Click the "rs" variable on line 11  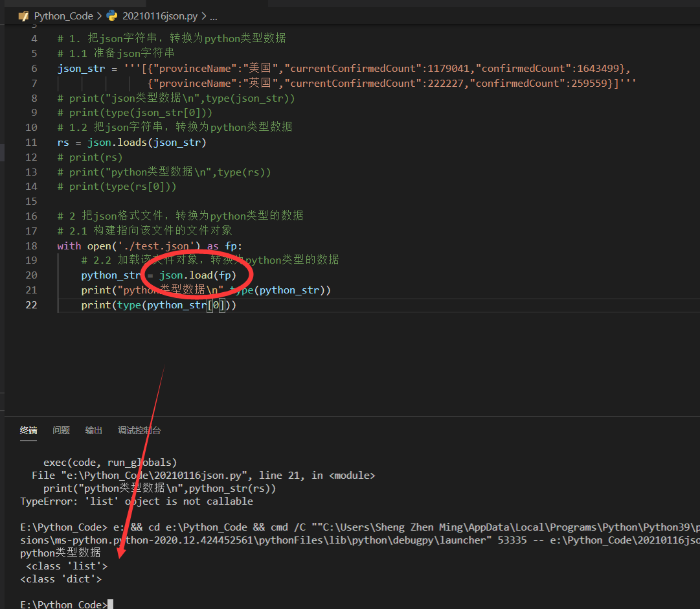63,143
